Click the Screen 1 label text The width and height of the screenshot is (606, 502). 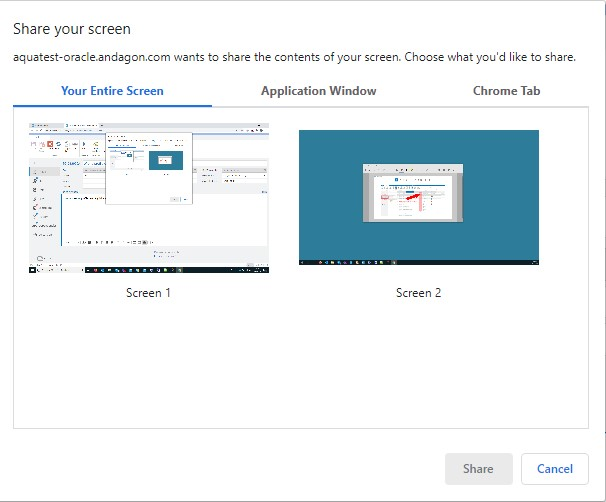(x=149, y=293)
